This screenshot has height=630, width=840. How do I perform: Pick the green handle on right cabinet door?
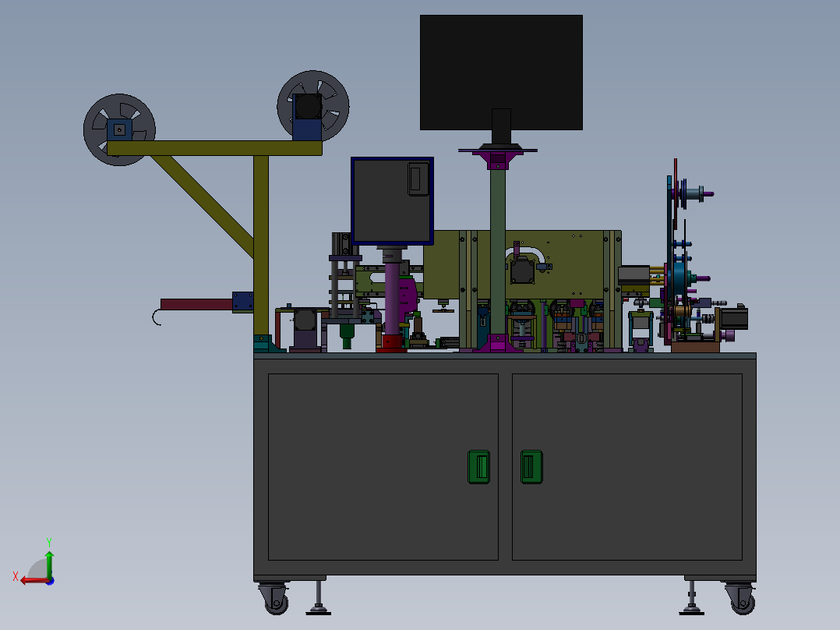pos(531,466)
